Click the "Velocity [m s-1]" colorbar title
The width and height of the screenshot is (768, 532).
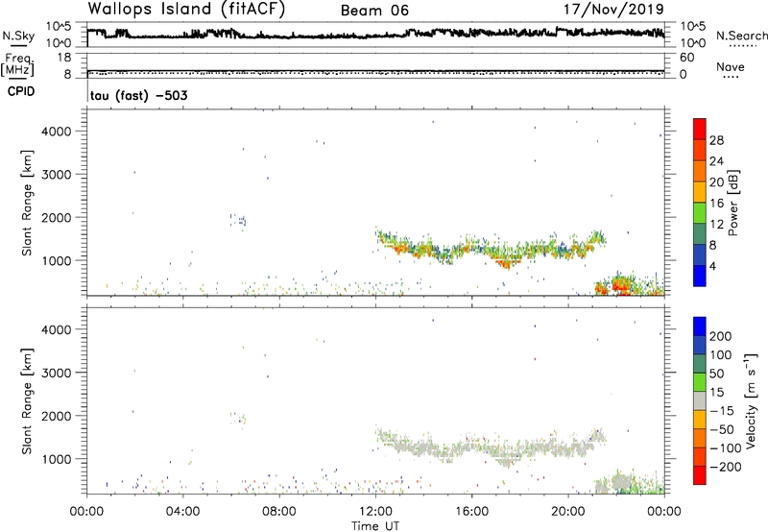[x=751, y=401]
